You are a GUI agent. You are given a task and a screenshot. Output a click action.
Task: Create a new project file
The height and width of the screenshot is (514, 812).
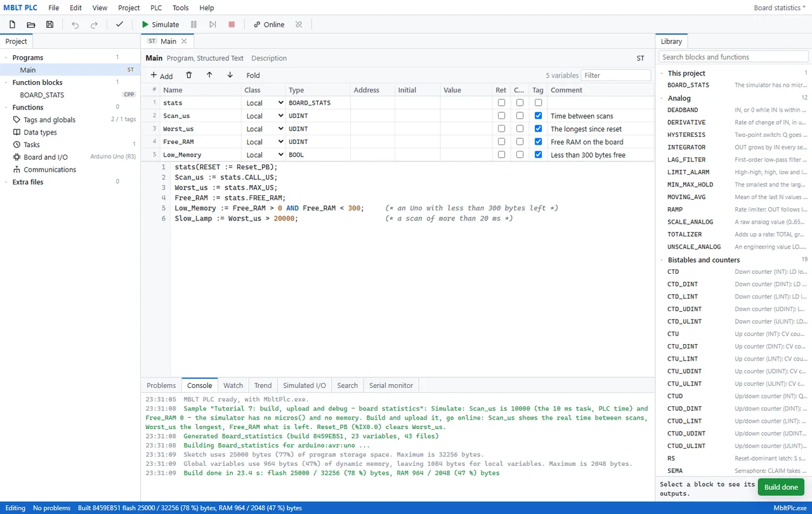(x=12, y=24)
